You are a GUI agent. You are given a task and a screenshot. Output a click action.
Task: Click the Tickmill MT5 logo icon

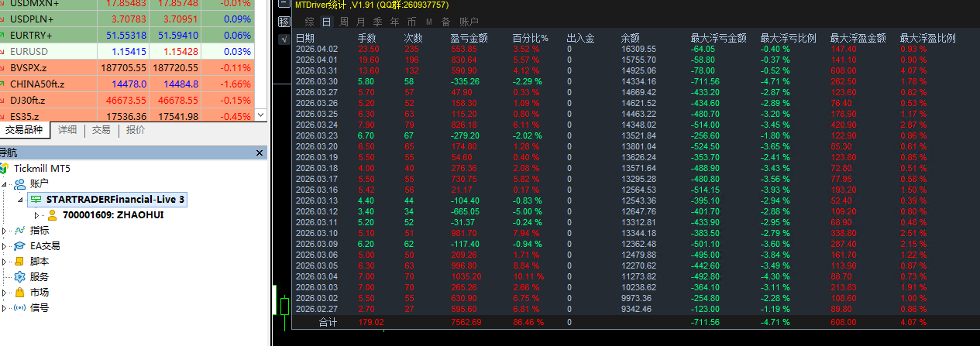pos(5,168)
